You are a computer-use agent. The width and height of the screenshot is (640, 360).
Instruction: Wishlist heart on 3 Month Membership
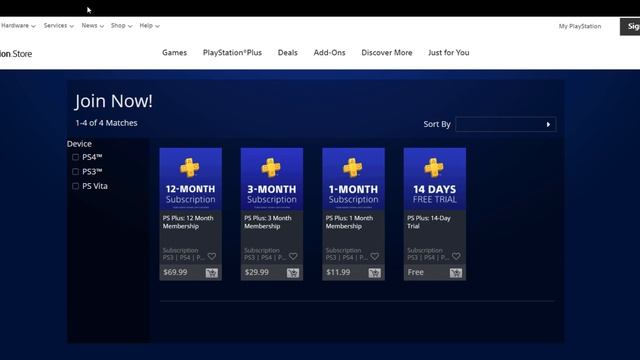tap(293, 256)
